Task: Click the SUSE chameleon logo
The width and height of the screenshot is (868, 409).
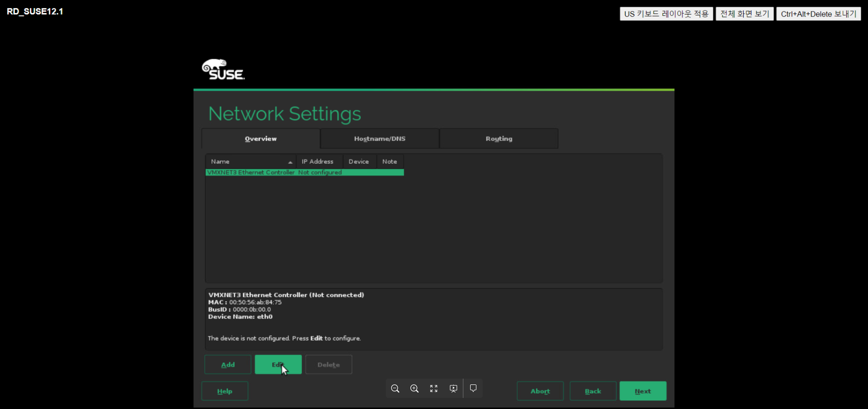Action: pyautogui.click(x=223, y=69)
